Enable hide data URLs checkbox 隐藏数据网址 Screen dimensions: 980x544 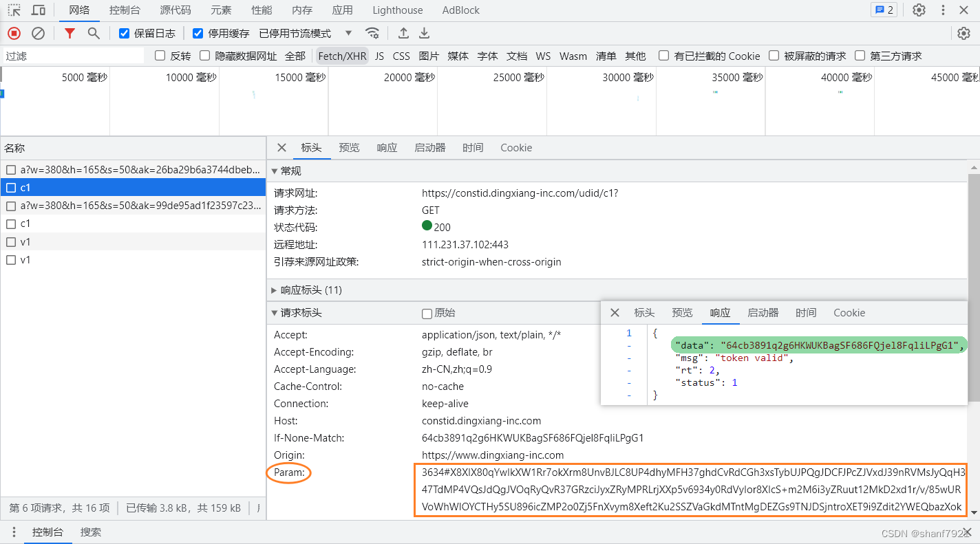pyautogui.click(x=204, y=56)
